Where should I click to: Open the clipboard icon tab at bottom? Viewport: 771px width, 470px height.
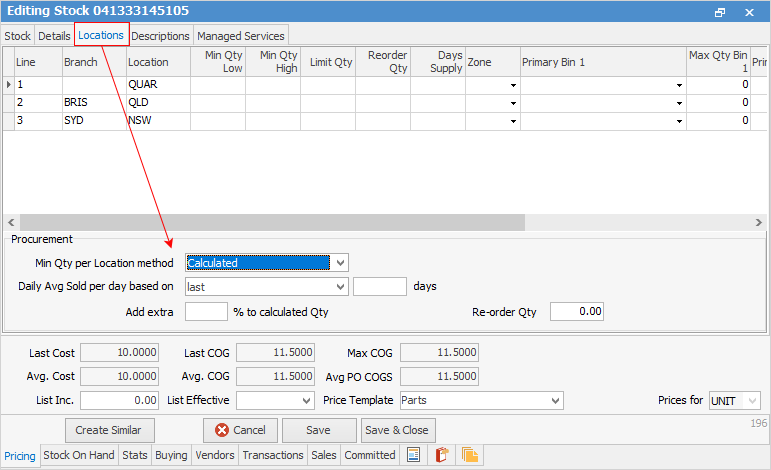click(x=441, y=455)
